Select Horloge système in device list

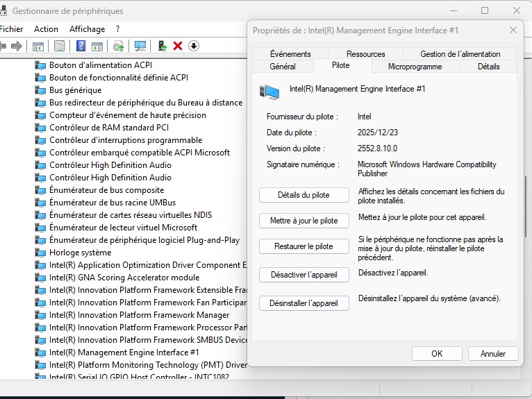click(80, 253)
